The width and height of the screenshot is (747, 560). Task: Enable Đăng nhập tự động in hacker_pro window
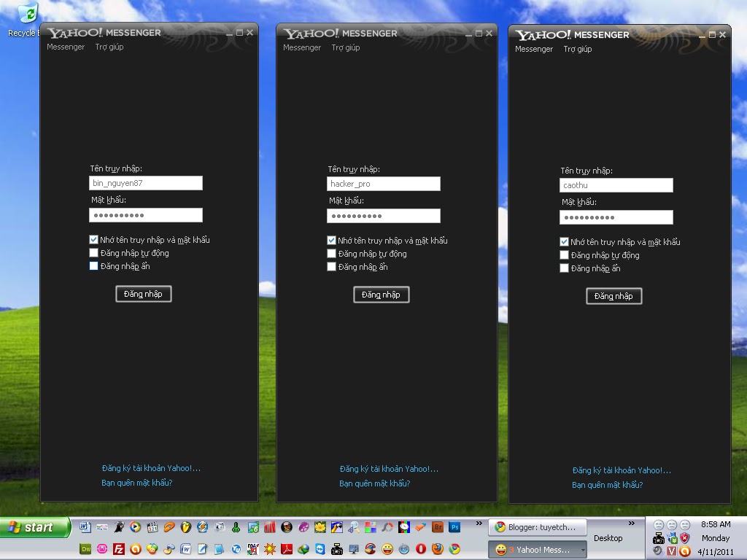pyautogui.click(x=332, y=254)
